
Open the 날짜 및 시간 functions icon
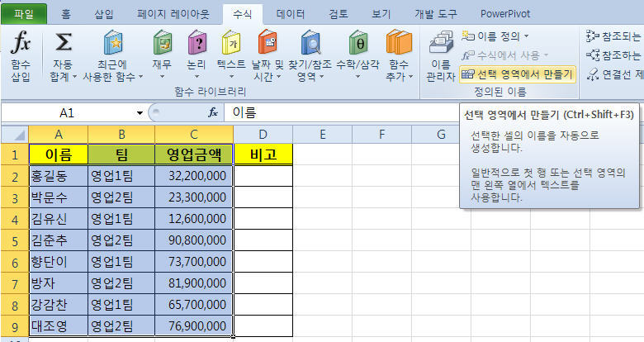coord(268,43)
